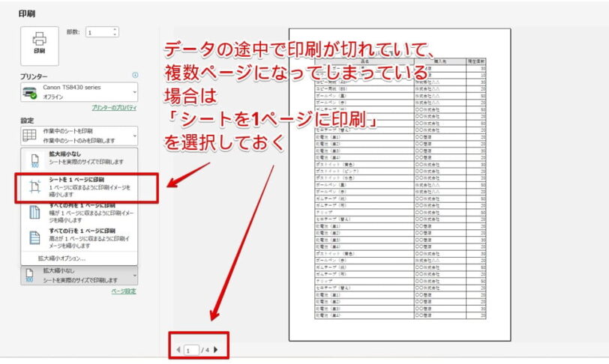Click the fit-all-columns icon
The width and height of the screenshot is (609, 364).
34,212
